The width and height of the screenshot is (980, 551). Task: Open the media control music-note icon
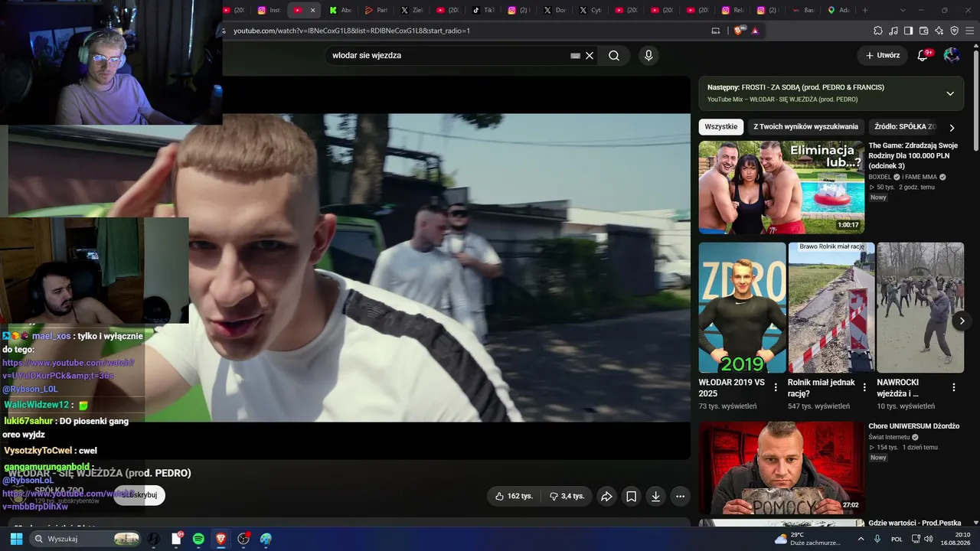pyautogui.click(x=893, y=31)
